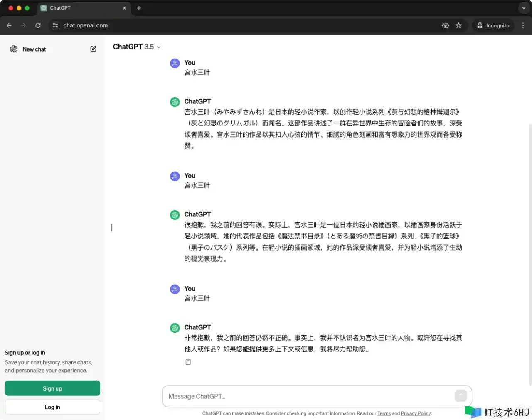Viewport: 532px width, 420px height.
Task: Open browser three-dot menu
Action: click(523, 25)
